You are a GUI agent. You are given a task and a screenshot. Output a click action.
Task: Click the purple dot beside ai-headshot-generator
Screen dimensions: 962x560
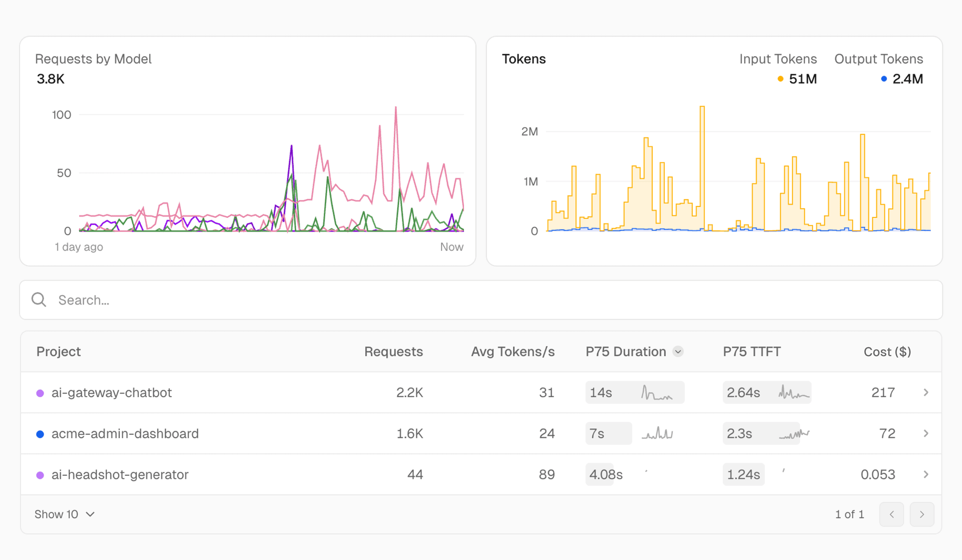[40, 475]
